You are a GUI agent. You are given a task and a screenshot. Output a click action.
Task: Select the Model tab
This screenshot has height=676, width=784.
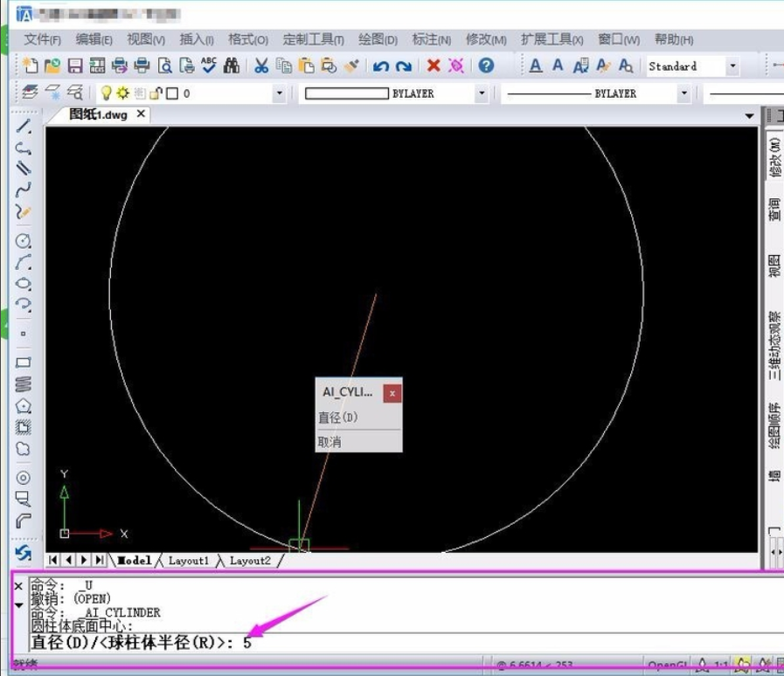pyautogui.click(x=134, y=561)
